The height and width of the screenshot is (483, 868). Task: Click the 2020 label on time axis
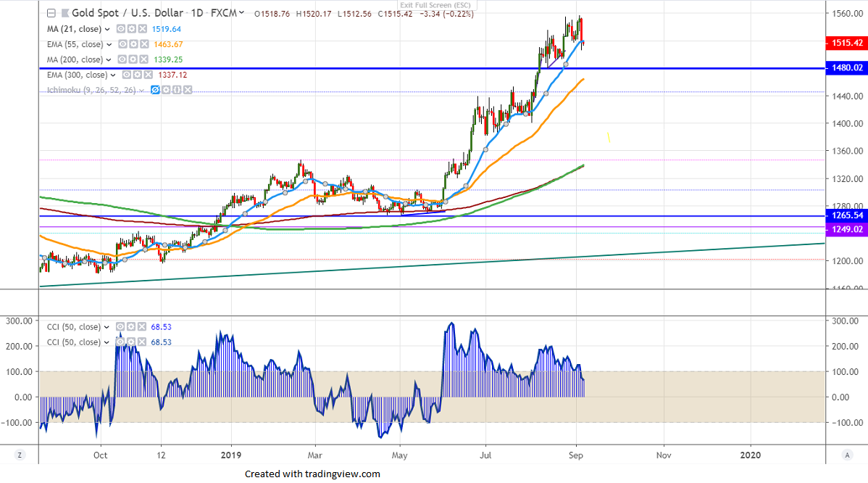click(x=751, y=455)
